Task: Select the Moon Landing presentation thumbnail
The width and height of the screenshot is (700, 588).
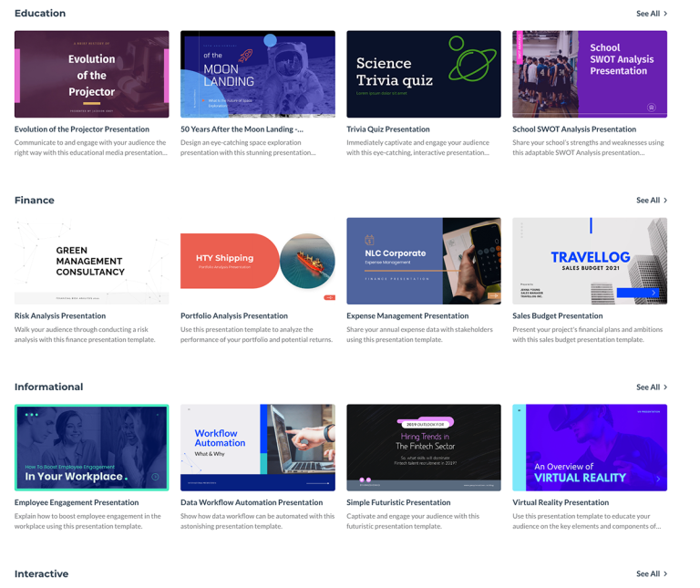Action: pyautogui.click(x=258, y=74)
